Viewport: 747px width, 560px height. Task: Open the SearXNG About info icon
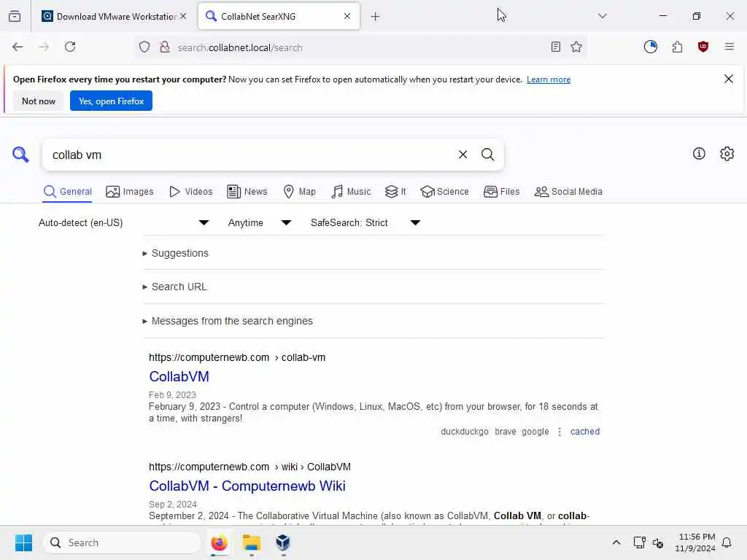click(x=699, y=154)
